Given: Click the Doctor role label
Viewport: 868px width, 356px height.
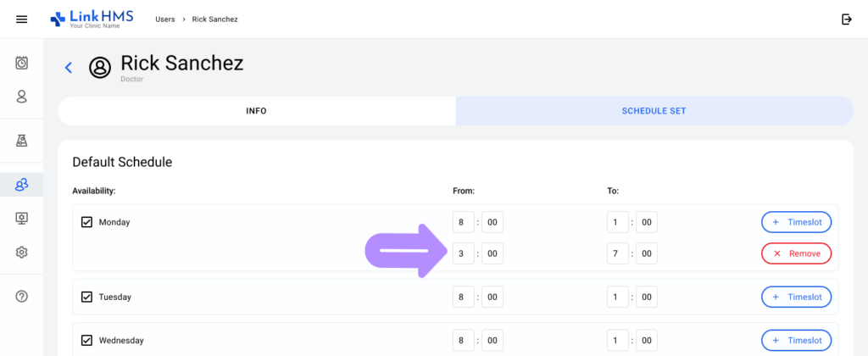Looking at the screenshot, I should coord(130,79).
